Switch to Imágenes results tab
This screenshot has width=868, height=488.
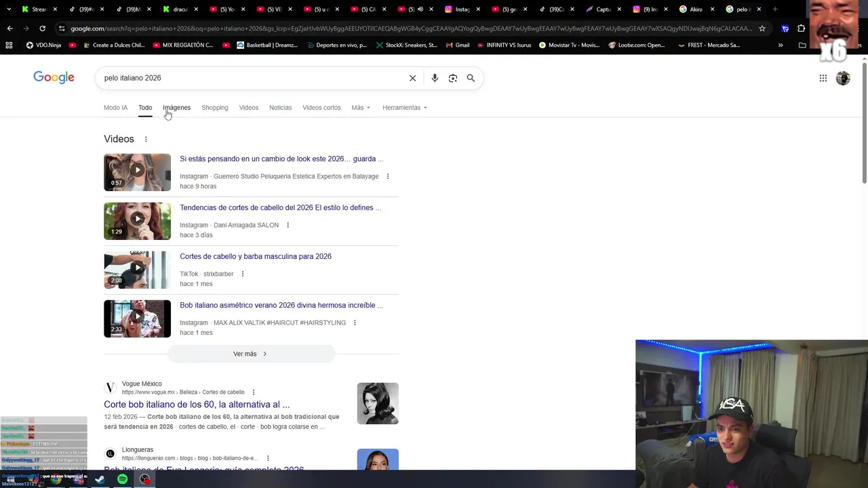[176, 108]
